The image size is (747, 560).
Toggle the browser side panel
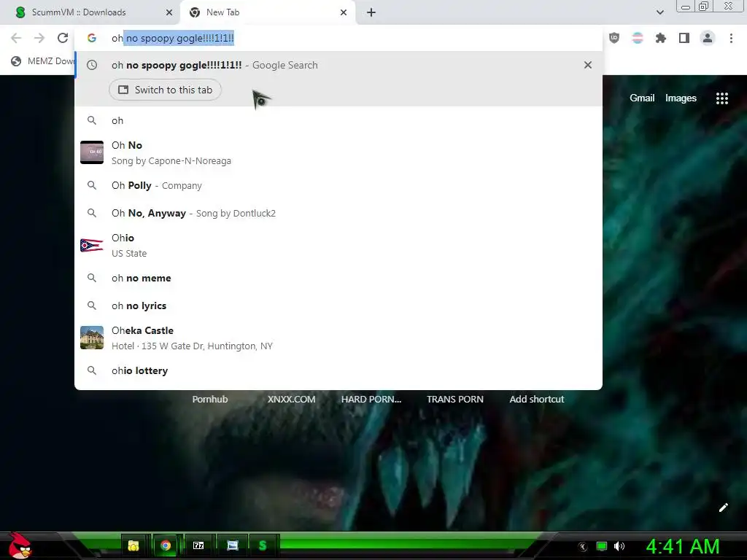[684, 38]
